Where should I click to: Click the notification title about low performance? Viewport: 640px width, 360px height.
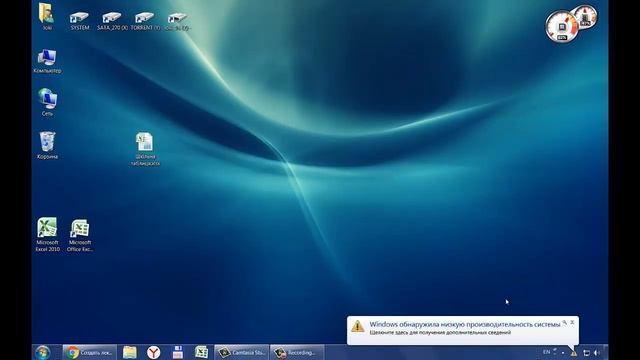(x=465, y=324)
